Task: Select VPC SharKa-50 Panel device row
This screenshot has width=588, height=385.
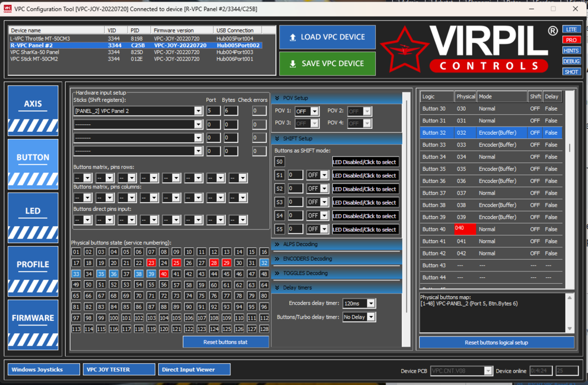Action: pyautogui.click(x=135, y=52)
